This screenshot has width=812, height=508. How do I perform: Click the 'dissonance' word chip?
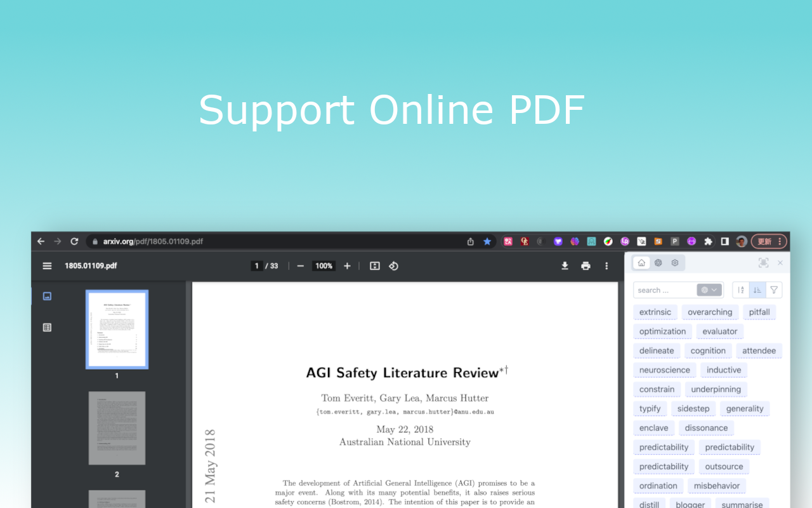(x=706, y=428)
